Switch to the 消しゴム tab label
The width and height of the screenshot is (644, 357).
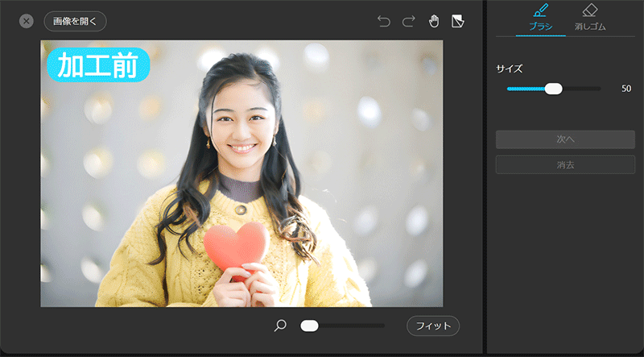point(589,27)
